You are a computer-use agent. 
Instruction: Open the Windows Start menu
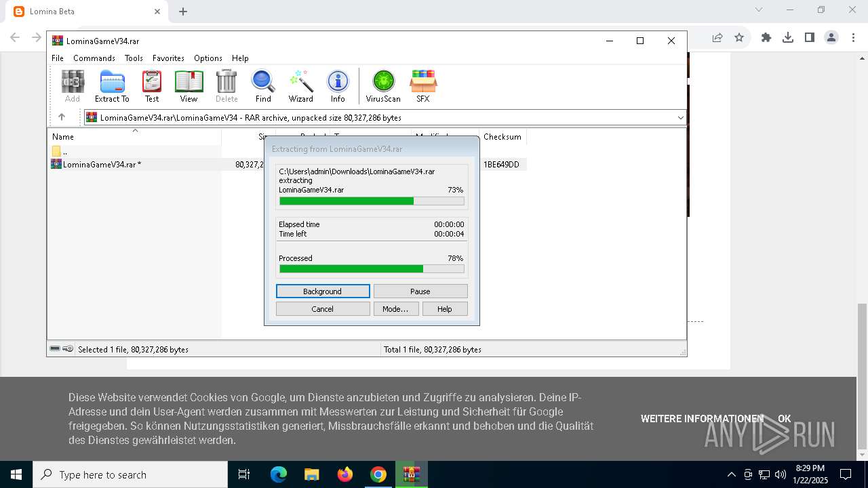point(16,474)
